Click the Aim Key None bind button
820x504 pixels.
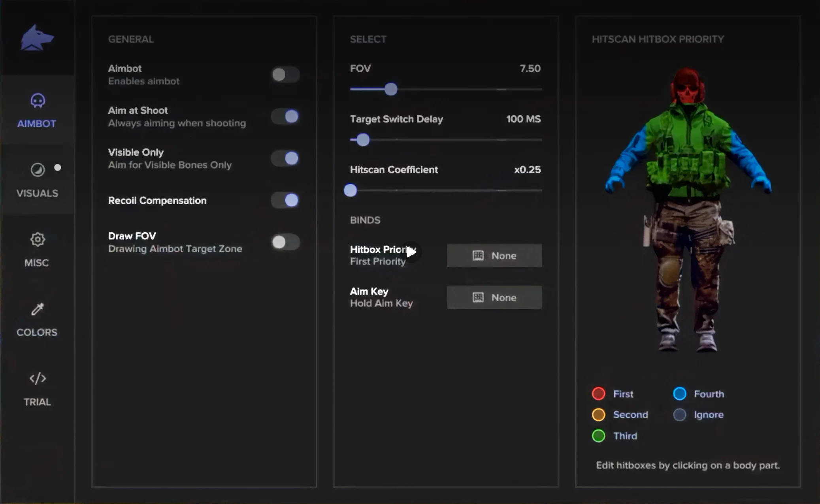pyautogui.click(x=494, y=297)
